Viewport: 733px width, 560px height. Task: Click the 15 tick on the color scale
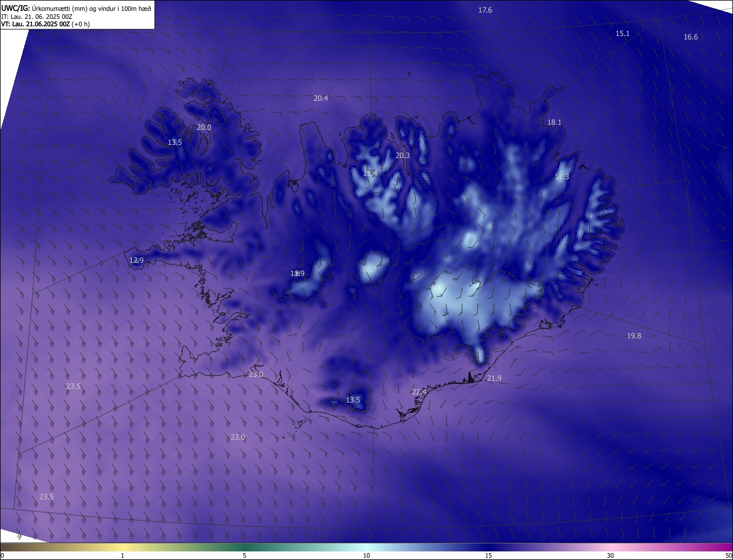click(x=488, y=555)
